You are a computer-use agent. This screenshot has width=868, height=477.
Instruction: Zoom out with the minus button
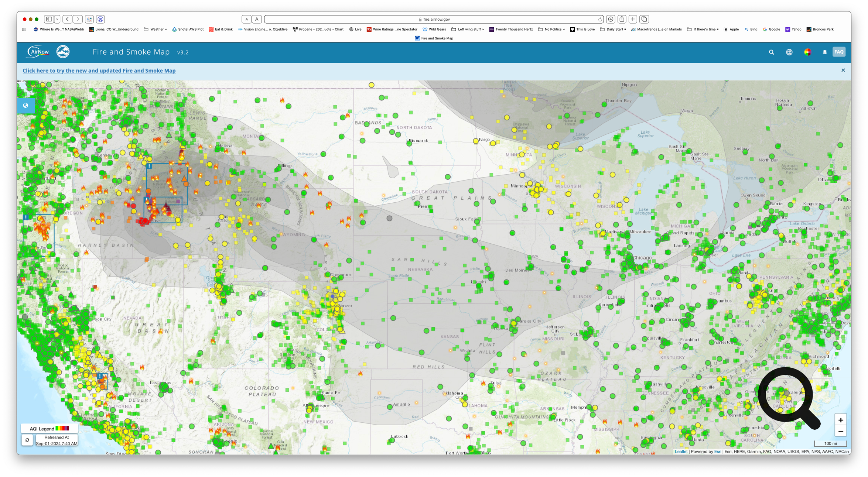(x=840, y=431)
